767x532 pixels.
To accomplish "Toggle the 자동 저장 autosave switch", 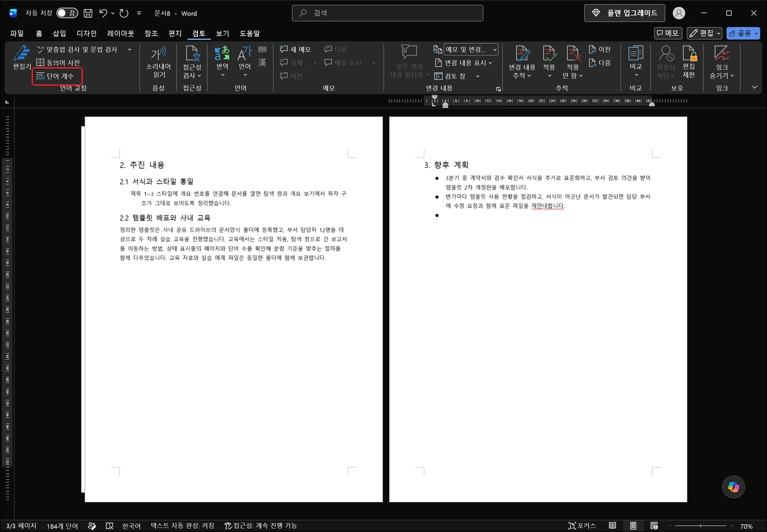I will [67, 13].
